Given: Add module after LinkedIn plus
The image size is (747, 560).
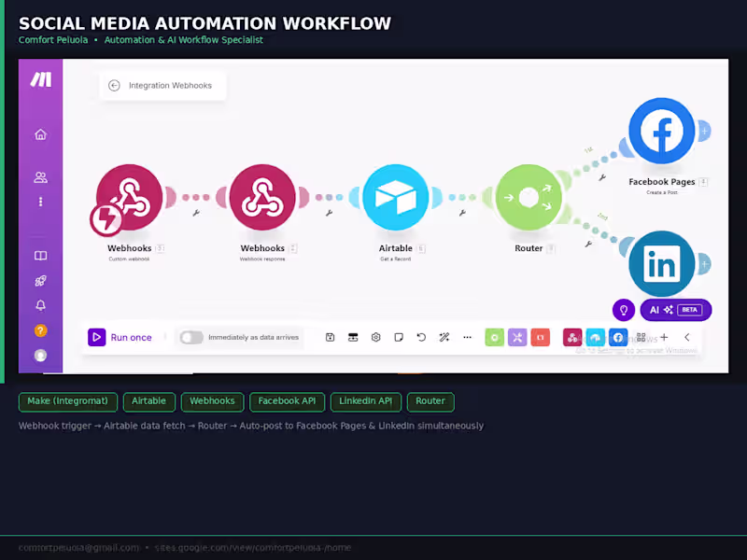Looking at the screenshot, I should (704, 264).
